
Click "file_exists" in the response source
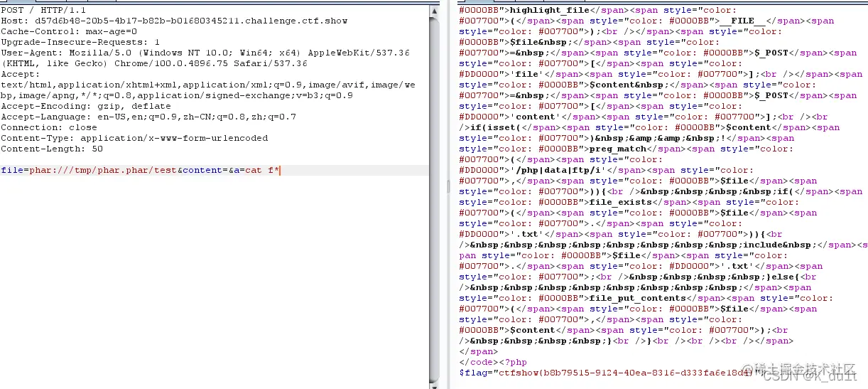[x=621, y=202]
